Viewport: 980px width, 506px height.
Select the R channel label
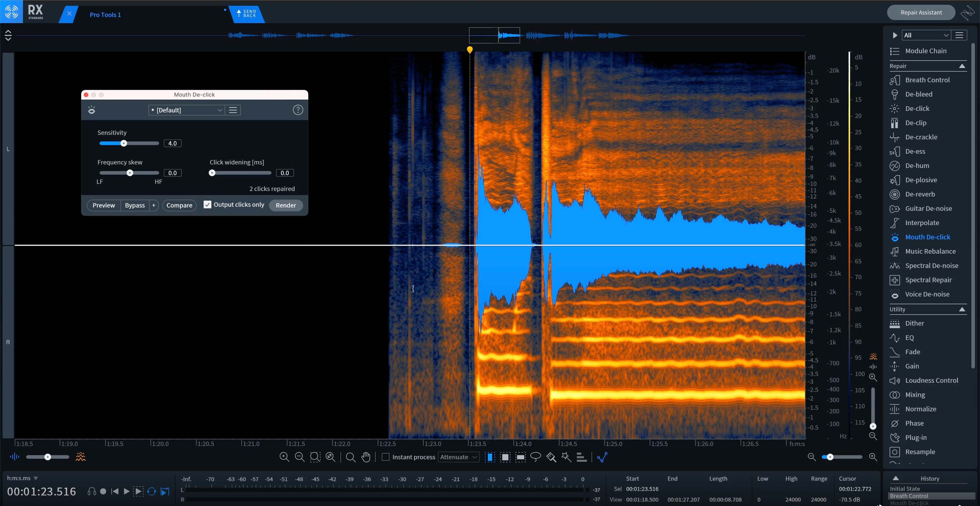coord(8,342)
